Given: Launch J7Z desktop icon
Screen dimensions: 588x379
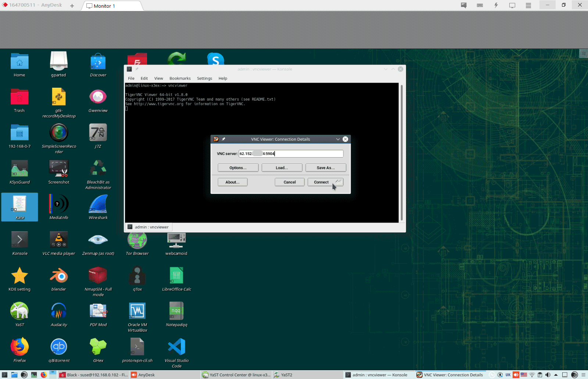Looking at the screenshot, I should 98,136.
